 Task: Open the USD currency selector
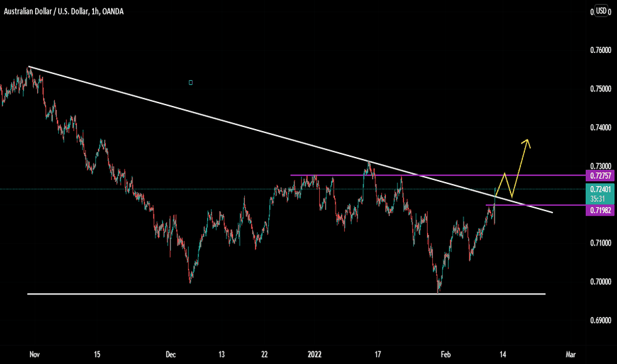(x=601, y=11)
